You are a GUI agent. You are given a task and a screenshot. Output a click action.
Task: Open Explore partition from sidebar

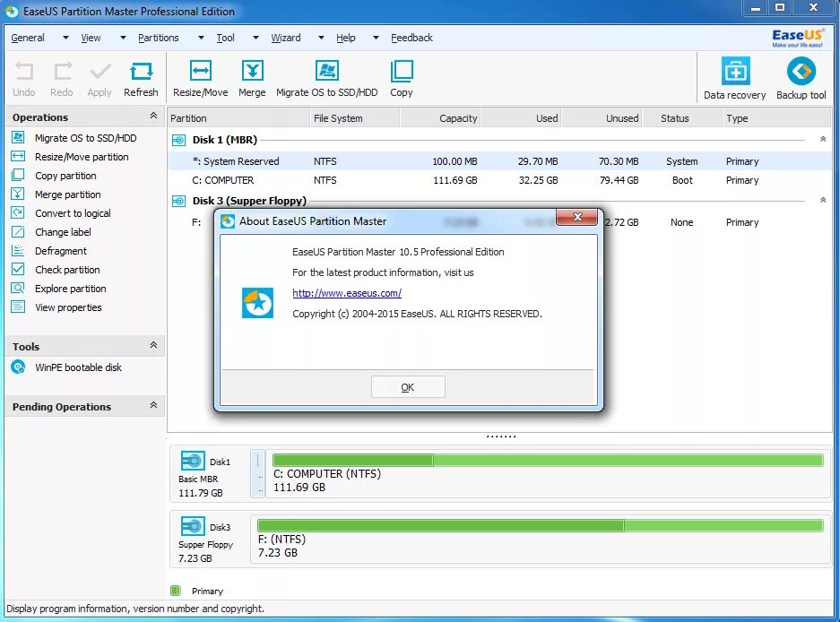pos(70,289)
